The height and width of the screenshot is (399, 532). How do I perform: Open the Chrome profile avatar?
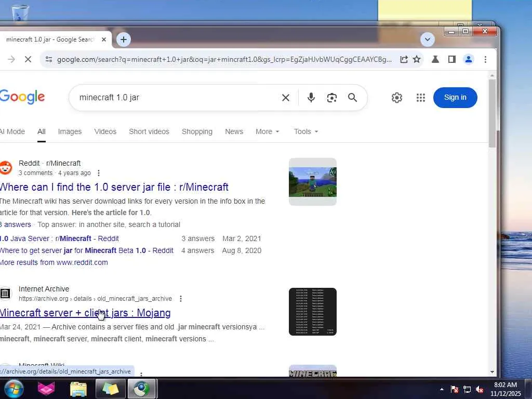469,59
